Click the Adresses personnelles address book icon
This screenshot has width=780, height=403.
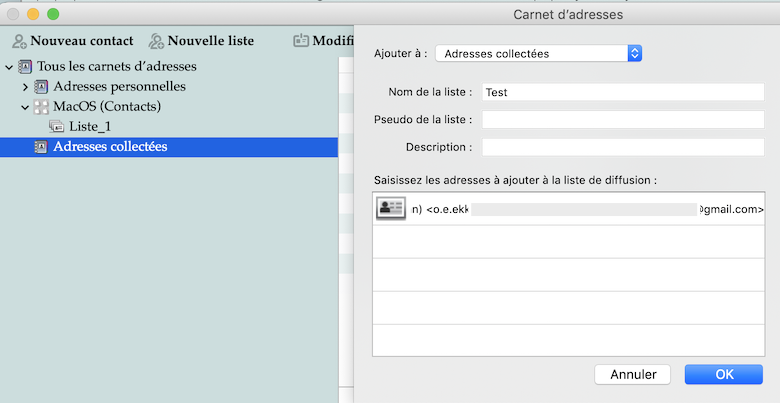pyautogui.click(x=41, y=87)
